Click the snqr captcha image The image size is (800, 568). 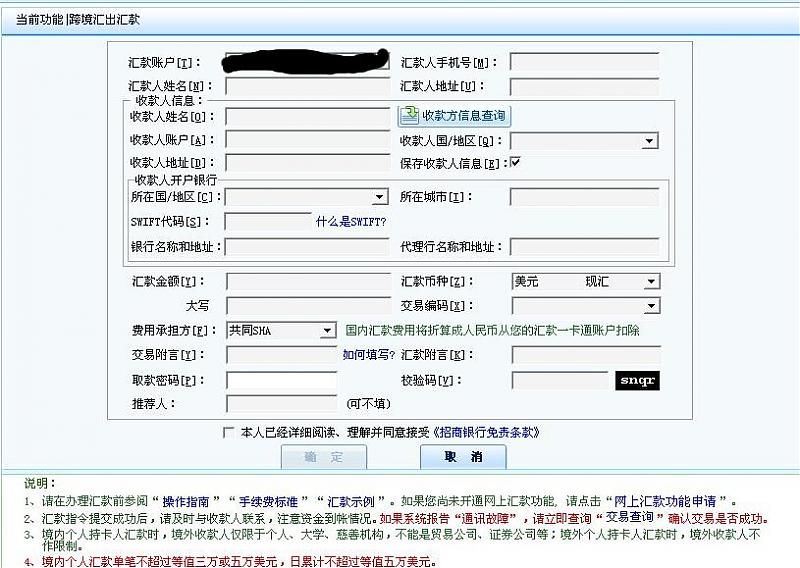tap(636, 380)
